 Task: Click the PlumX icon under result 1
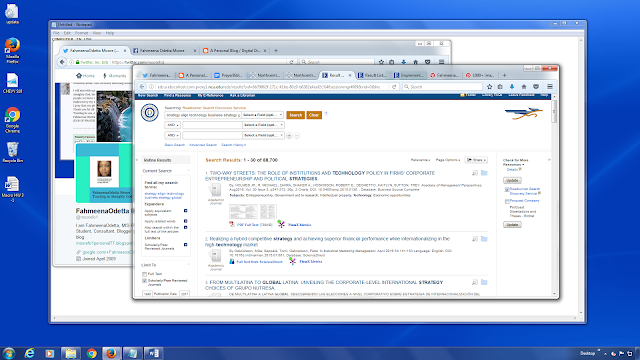(x=281, y=224)
